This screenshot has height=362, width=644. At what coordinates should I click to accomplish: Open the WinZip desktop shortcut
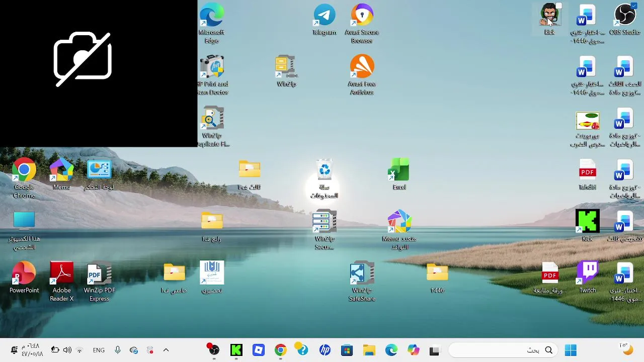(x=286, y=71)
